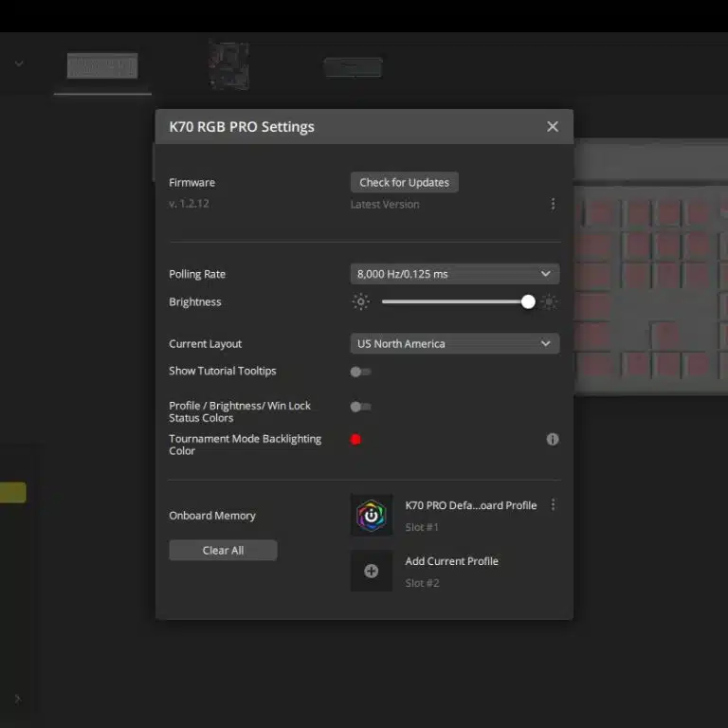
Task: Open the Polling Rate dropdown
Action: tap(454, 274)
